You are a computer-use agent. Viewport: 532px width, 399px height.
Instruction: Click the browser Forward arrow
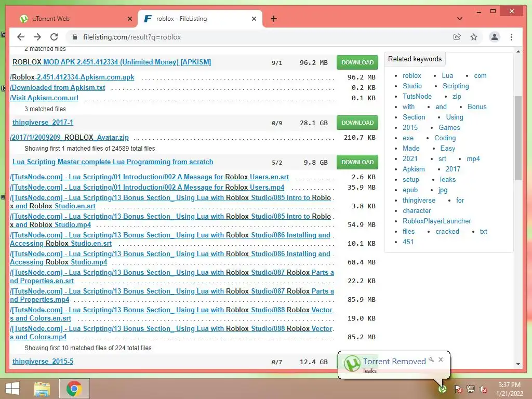coord(37,37)
